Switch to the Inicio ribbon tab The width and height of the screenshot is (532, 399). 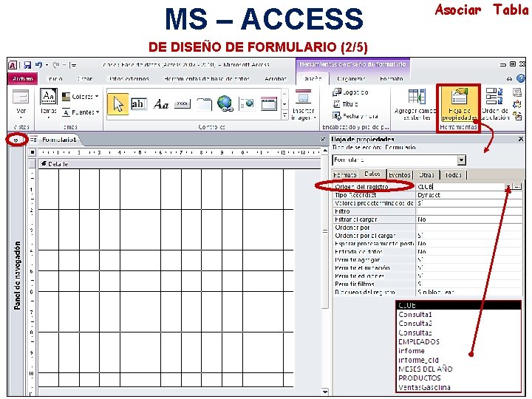[55, 79]
